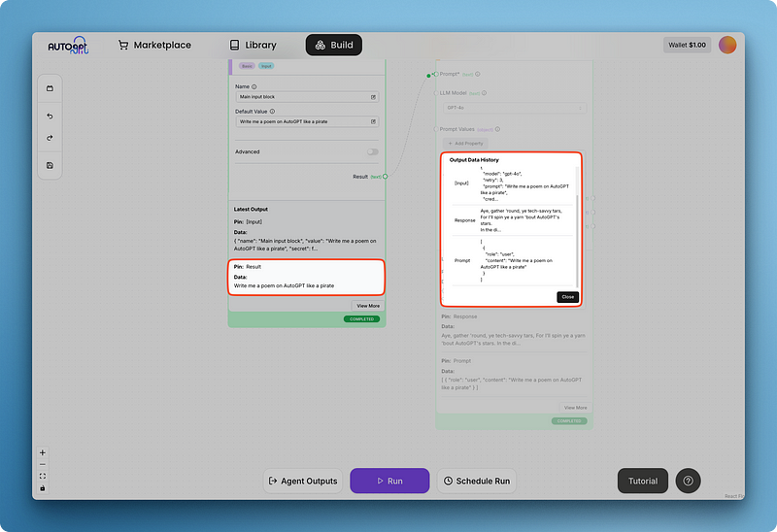Open the blocks panel icon in left toolbar
The height and width of the screenshot is (532, 777).
point(50,88)
